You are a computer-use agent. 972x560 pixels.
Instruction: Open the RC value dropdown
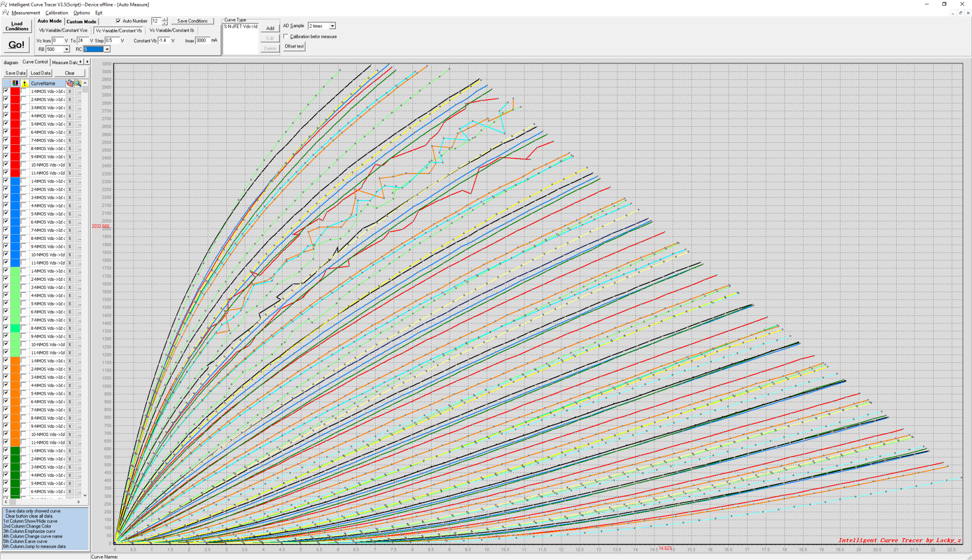click(x=107, y=50)
